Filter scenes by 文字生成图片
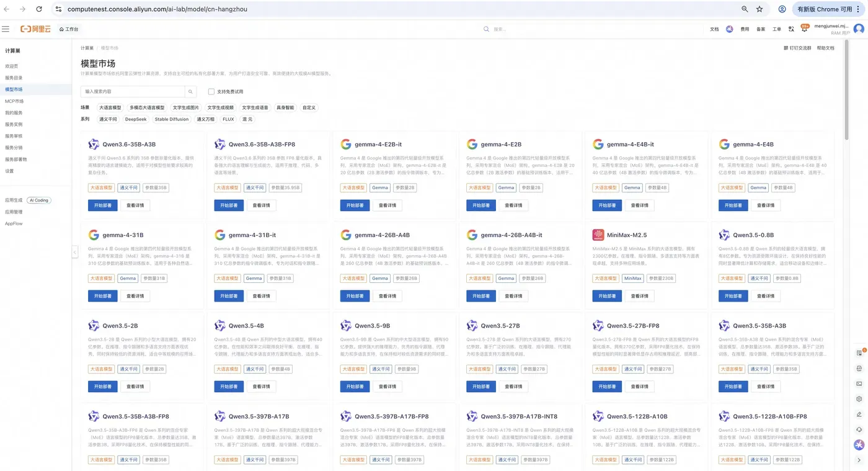 coord(186,107)
